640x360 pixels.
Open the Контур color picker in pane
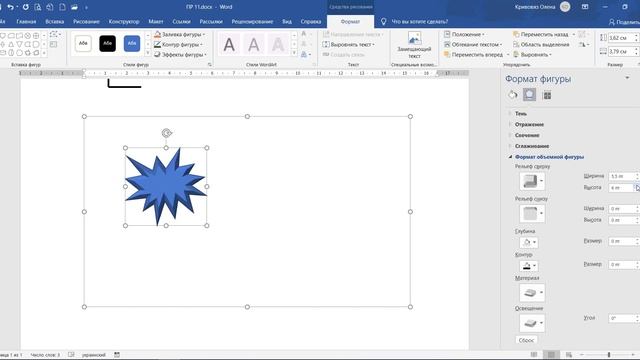[529, 266]
